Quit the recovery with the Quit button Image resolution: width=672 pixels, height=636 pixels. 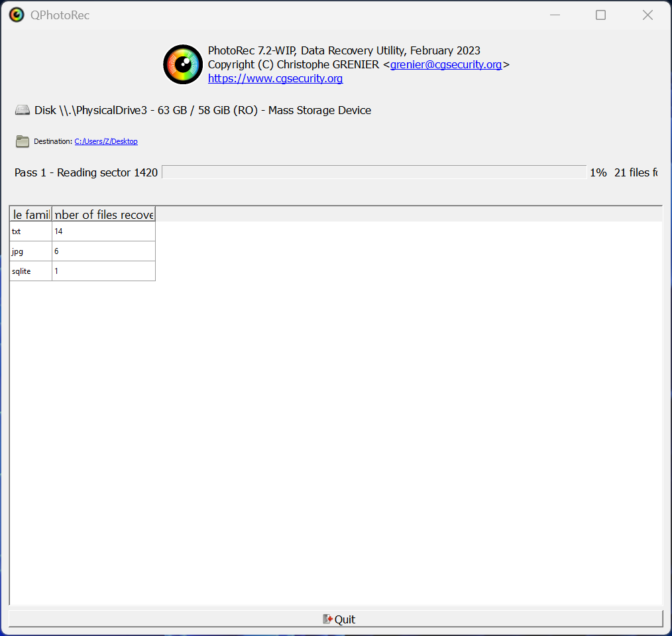[x=335, y=619]
